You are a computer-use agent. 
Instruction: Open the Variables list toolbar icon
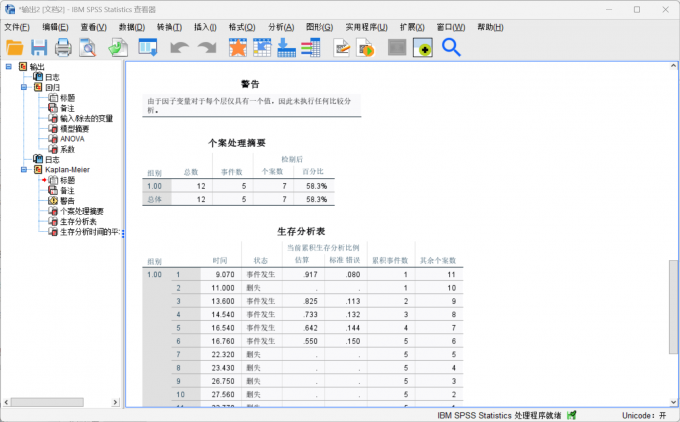pos(311,47)
